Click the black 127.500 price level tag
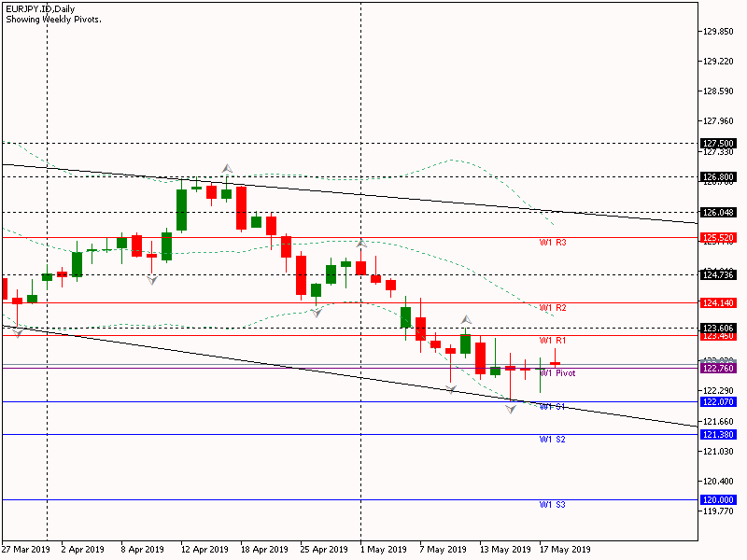747x560 pixels. 718,143
